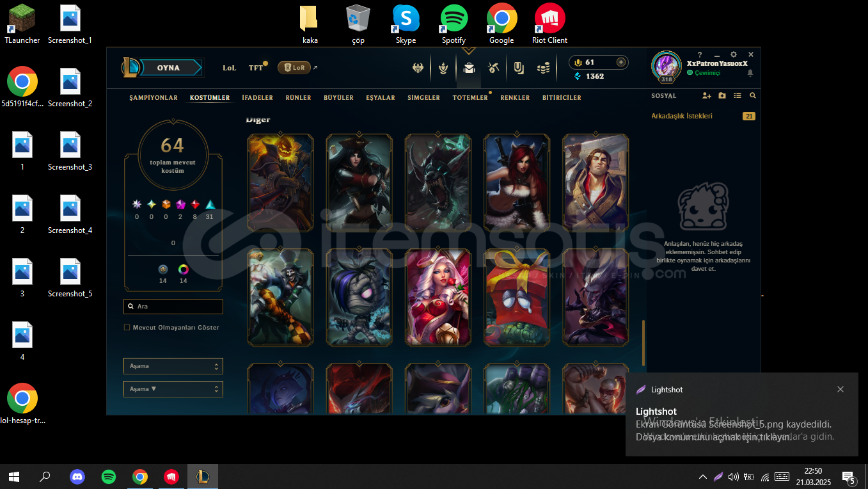This screenshot has width=868, height=489.
Task: Click the plus button to buy RP
Action: pos(620,62)
